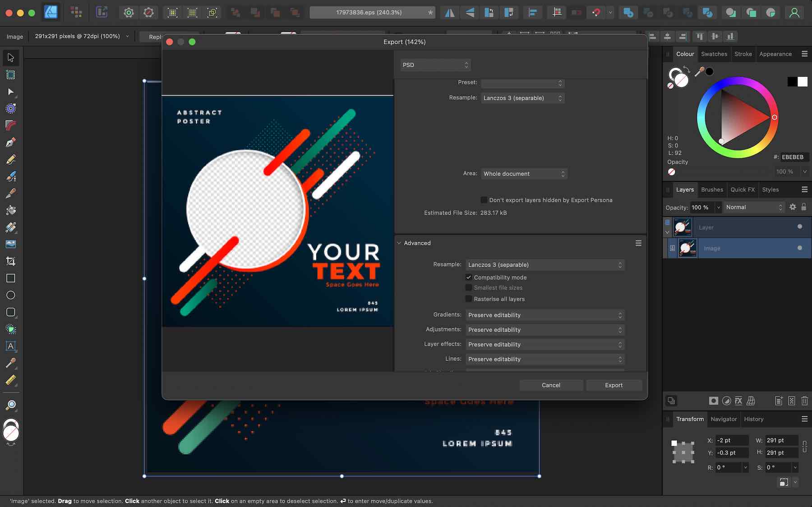Choose the Artistic Text tool
The height and width of the screenshot is (507, 812).
(x=10, y=346)
